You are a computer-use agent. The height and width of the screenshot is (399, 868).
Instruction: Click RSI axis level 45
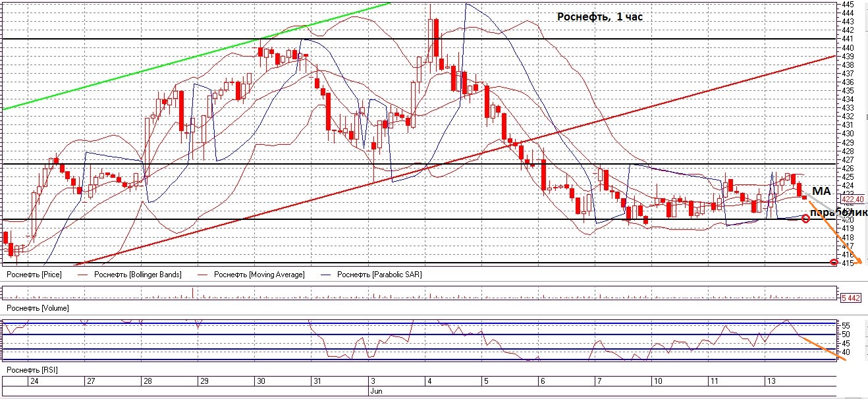click(x=846, y=344)
